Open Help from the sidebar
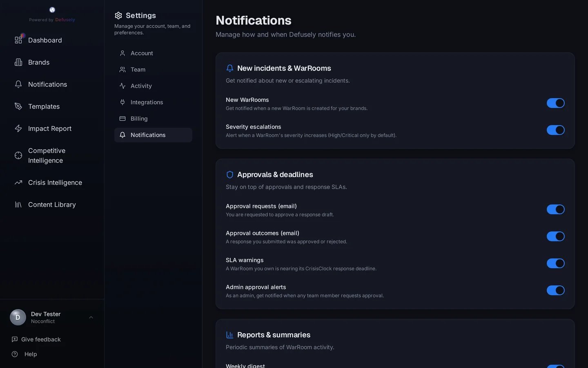588x368 pixels. coord(30,354)
